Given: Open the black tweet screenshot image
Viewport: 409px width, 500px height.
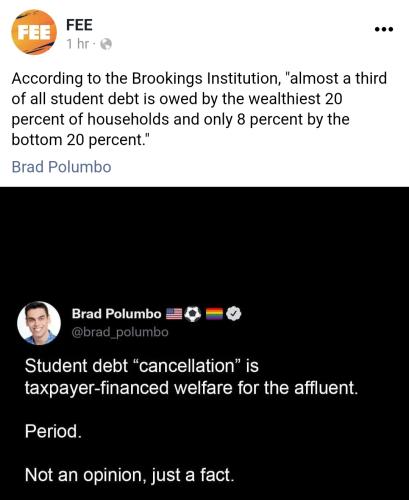Looking at the screenshot, I should (x=204, y=343).
